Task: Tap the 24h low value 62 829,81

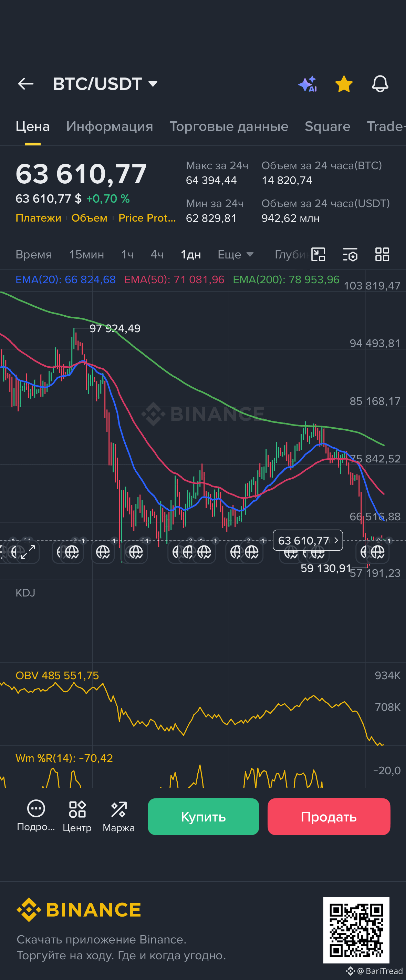Action: click(211, 218)
